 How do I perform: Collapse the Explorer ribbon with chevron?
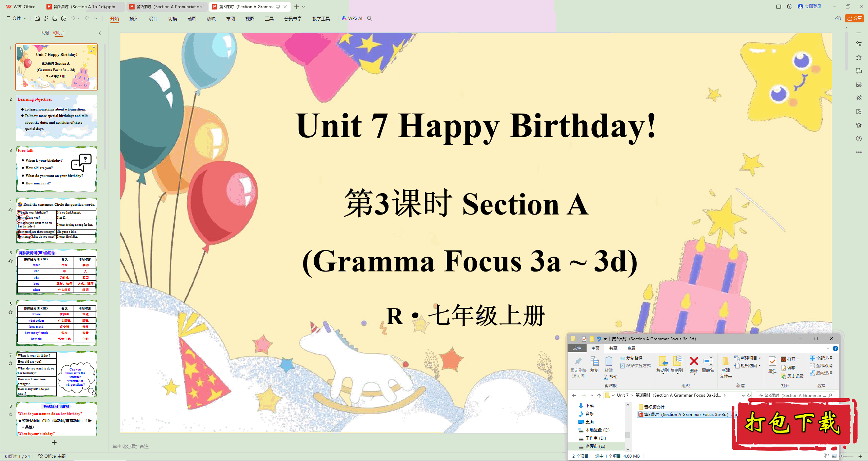coord(828,348)
